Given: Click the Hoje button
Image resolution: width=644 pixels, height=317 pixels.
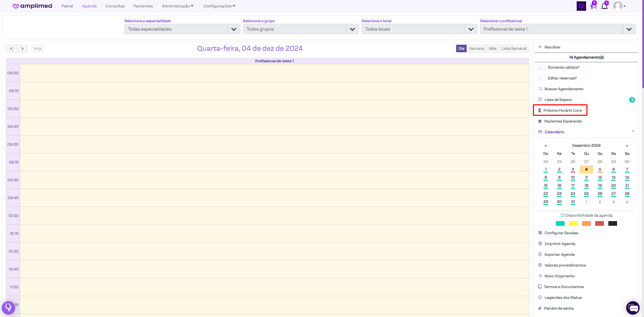Looking at the screenshot, I should click(37, 48).
